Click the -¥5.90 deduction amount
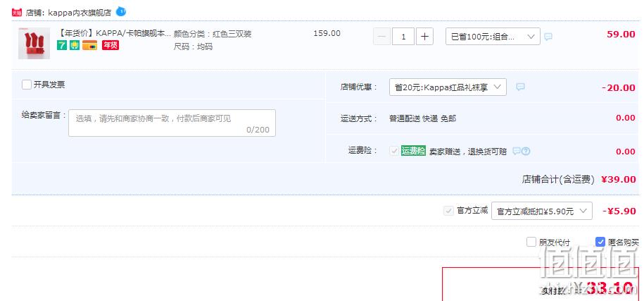Screen dimensions: 644x301 (619, 211)
